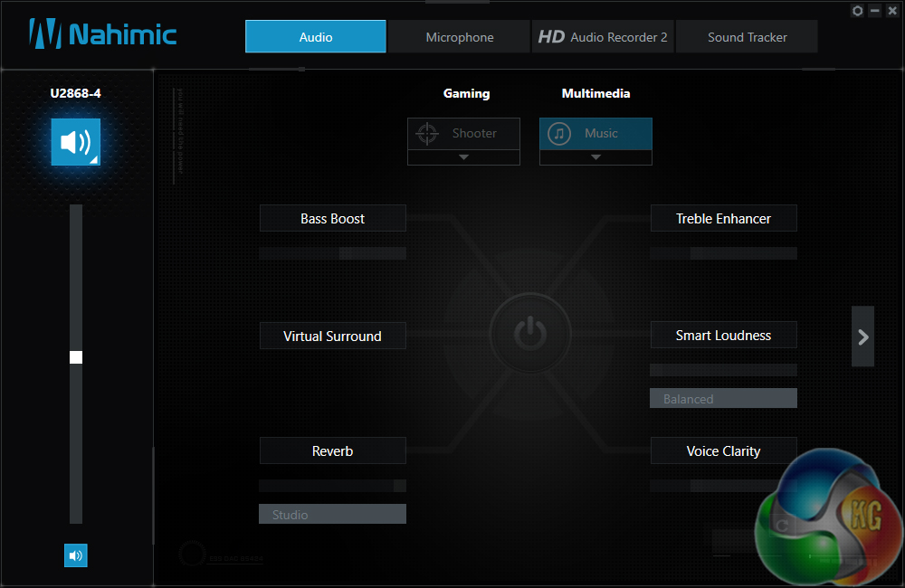
Task: Select the Shooter gaming profile
Action: [x=463, y=133]
